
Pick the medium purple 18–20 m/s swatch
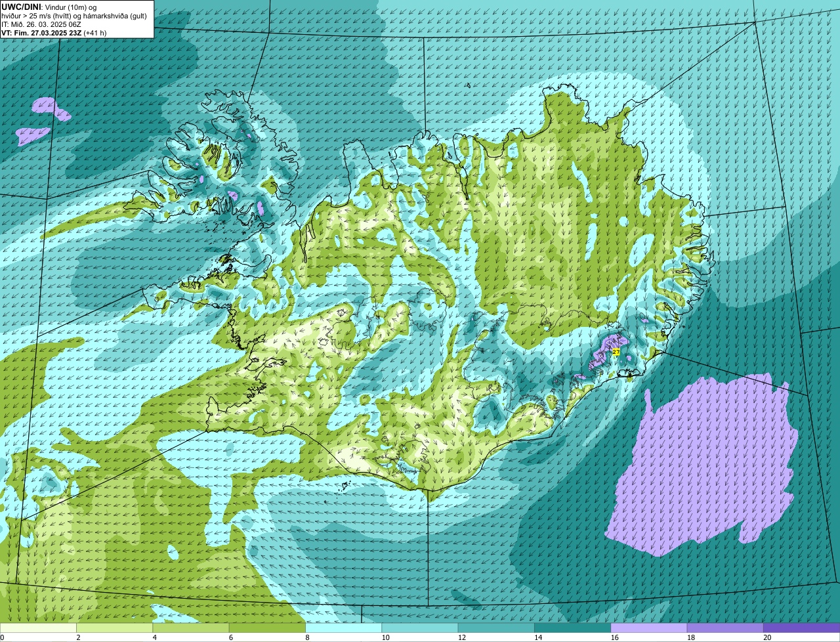[725, 628]
